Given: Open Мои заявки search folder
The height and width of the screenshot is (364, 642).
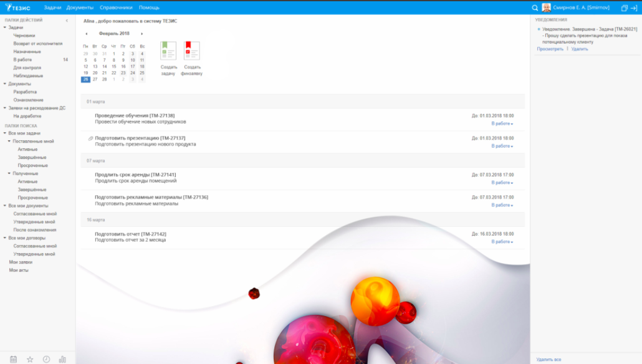Looking at the screenshot, I should 21,262.
